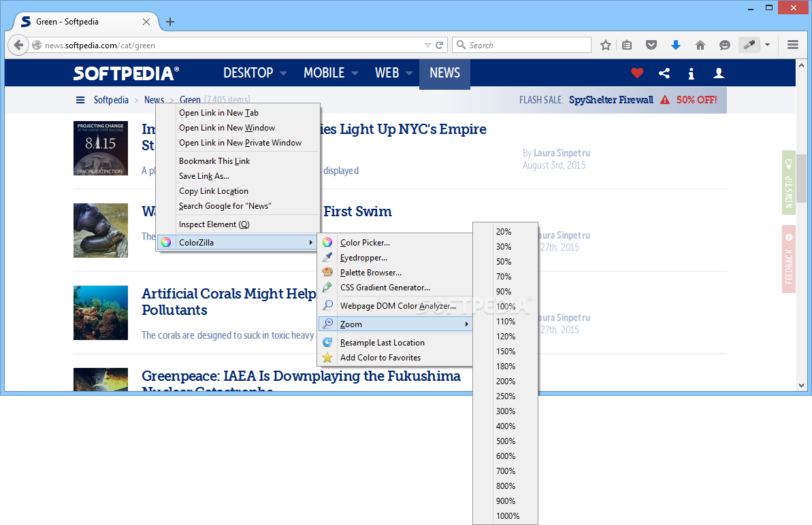This screenshot has width=812, height=525.
Task: Select Eyedropper... in ColorZilla menu
Action: coord(395,258)
